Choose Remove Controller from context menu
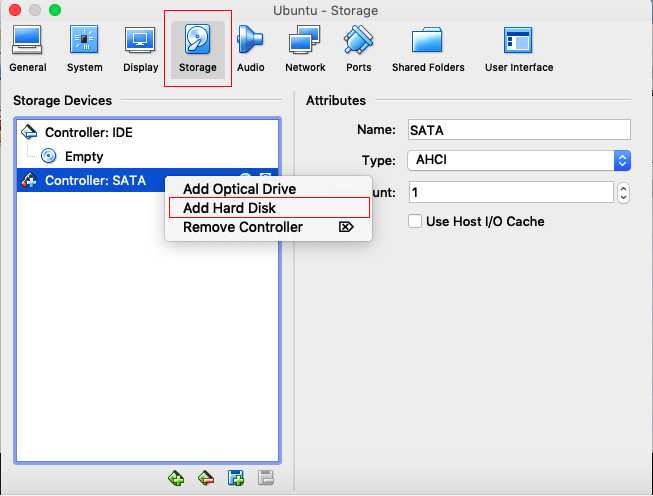Image resolution: width=653 pixels, height=496 pixels. coord(268,227)
